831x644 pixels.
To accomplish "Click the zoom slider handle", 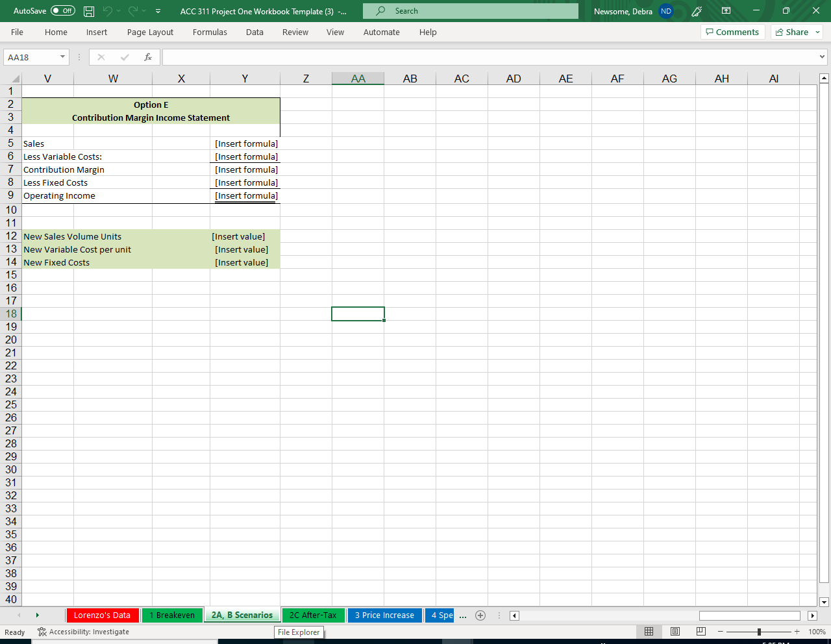I will pos(759,632).
